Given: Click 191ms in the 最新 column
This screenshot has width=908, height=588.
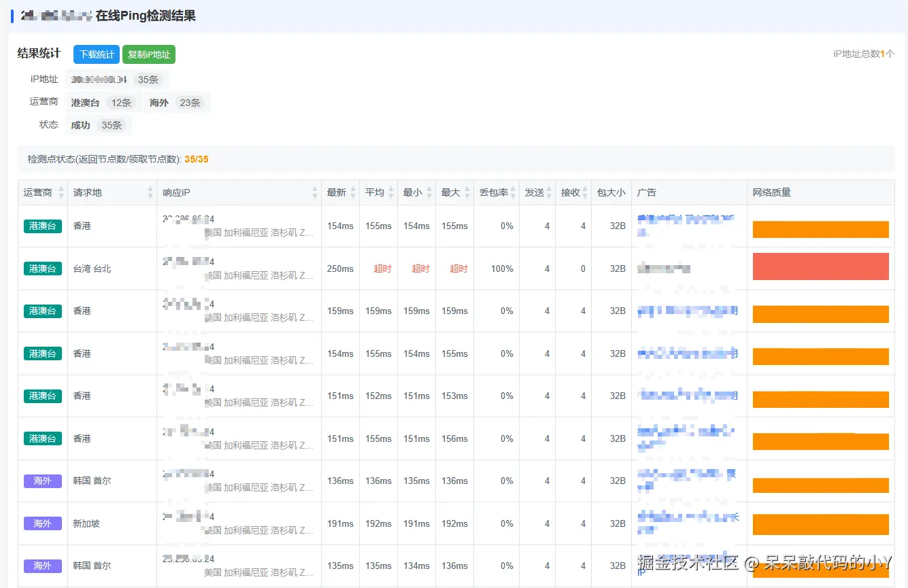Looking at the screenshot, I should coord(340,523).
